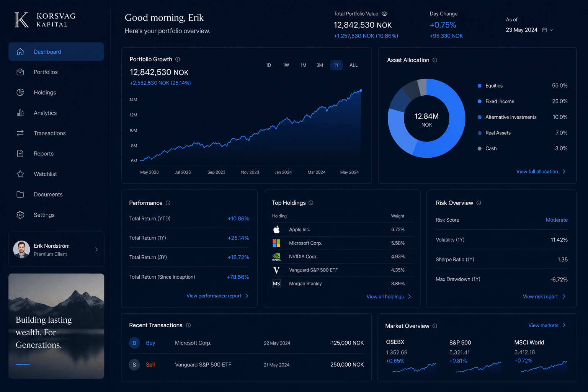This screenshot has width=588, height=392.
Task: Click the info icon next to Top Holdings
Action: pos(311,203)
